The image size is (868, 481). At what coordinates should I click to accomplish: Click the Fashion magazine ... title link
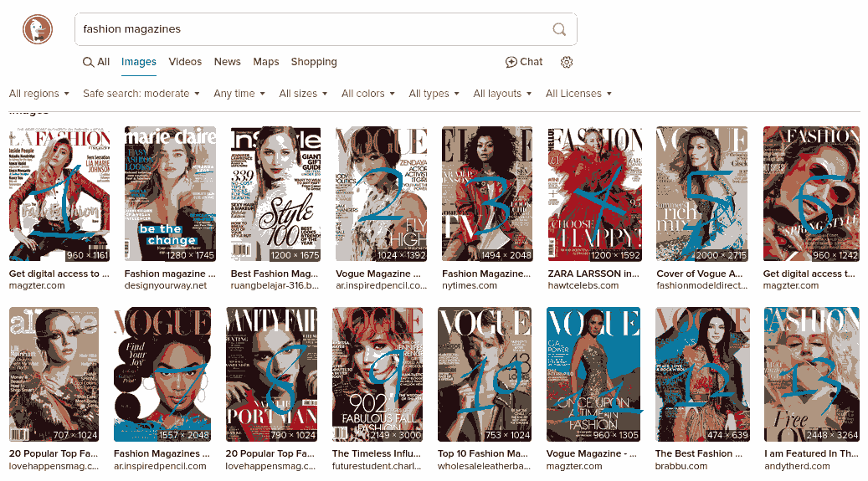tap(170, 274)
